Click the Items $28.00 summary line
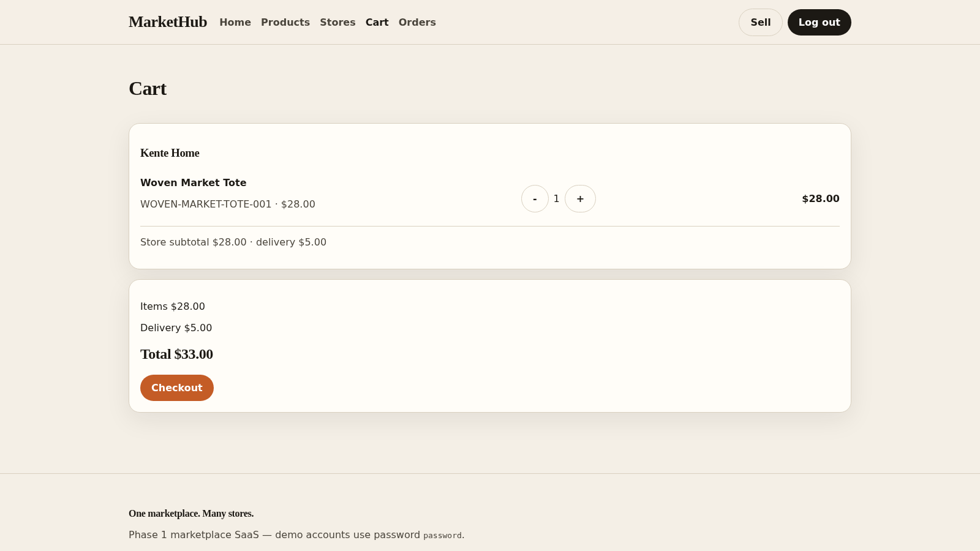Image resolution: width=980 pixels, height=551 pixels. point(173,306)
